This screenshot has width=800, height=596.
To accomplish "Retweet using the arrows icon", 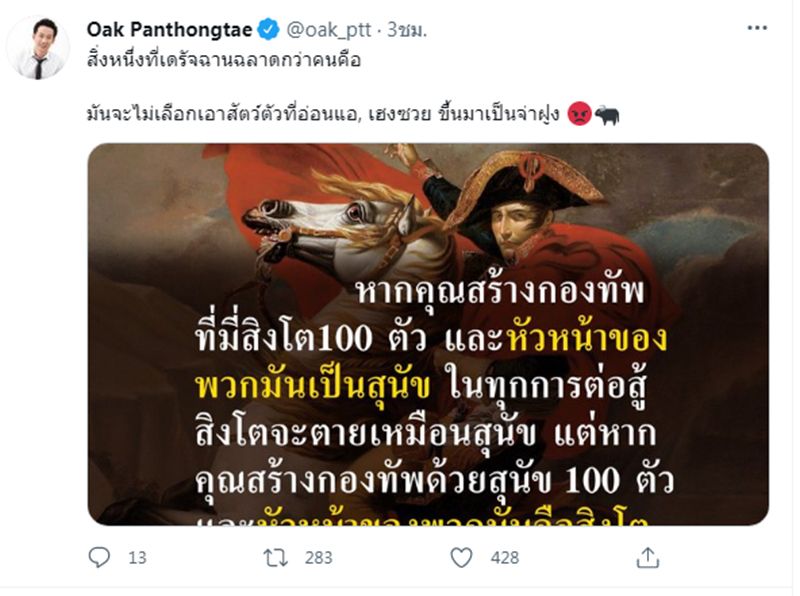I will pyautogui.click(x=276, y=558).
